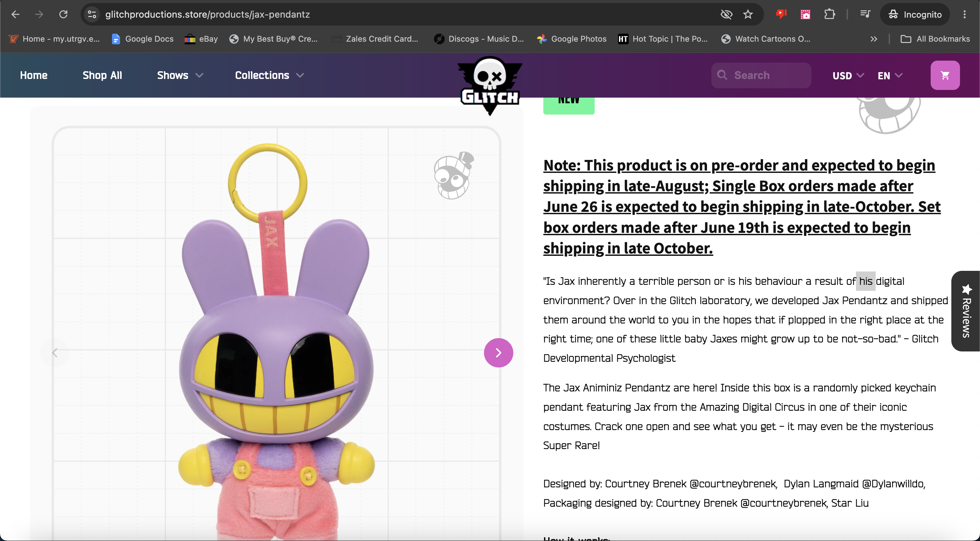Viewport: 980px width, 541px height.
Task: Open the pink clapperboard extension icon
Action: coord(805,14)
